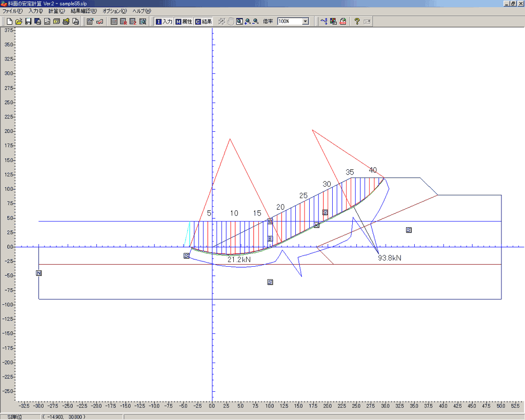Click the zoom-to-fit window icon
Screen dimensions: 525x420
tap(239, 22)
